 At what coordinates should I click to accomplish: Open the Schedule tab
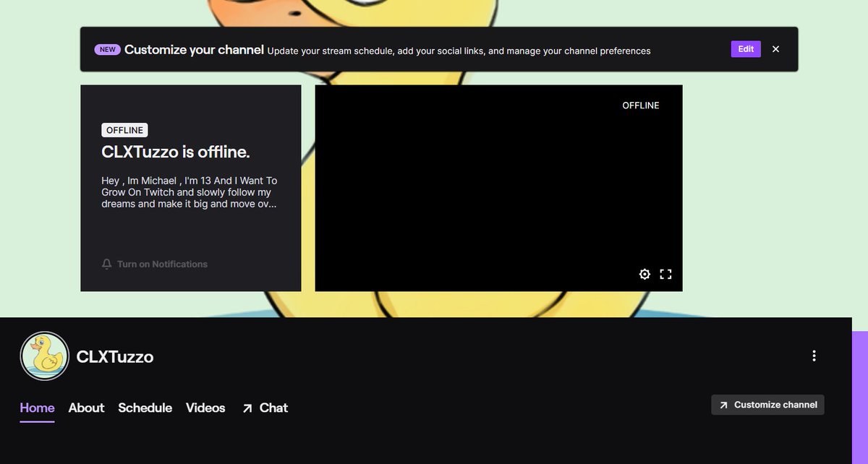tap(145, 408)
